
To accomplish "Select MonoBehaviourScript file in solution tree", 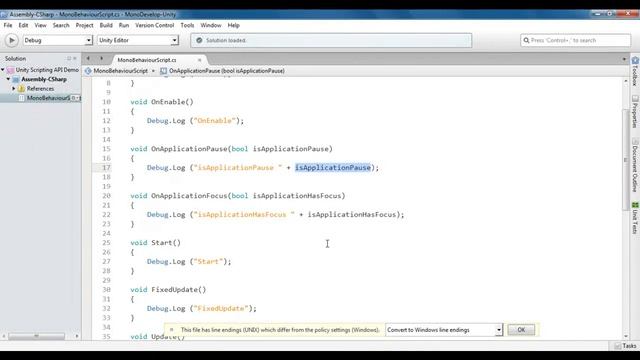I will pyautogui.click(x=48, y=98).
